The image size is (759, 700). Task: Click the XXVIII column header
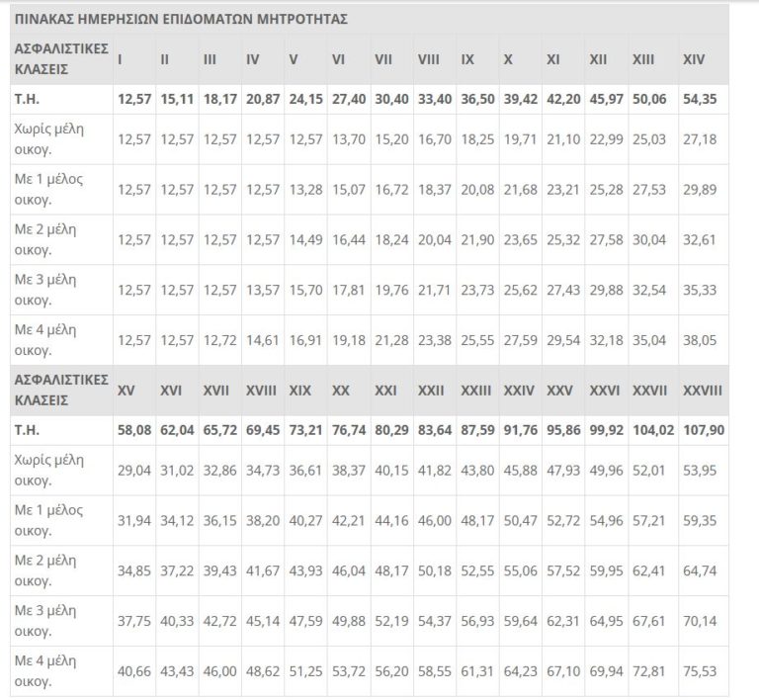pyautogui.click(x=703, y=391)
